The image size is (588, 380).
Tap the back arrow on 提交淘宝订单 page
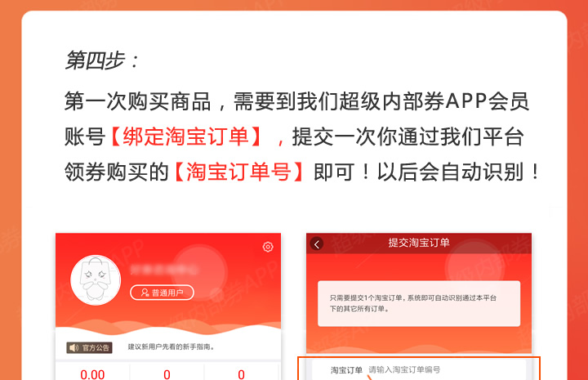(x=317, y=244)
